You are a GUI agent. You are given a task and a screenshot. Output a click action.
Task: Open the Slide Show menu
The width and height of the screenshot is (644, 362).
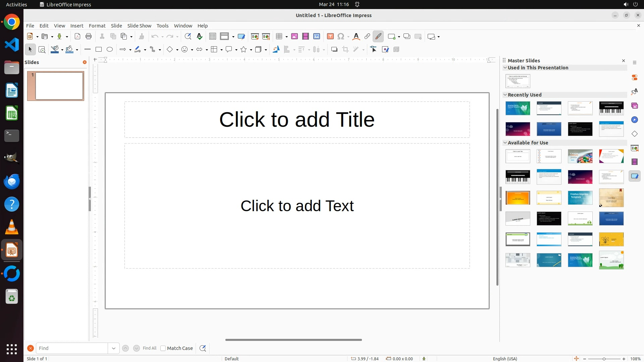coord(139,26)
